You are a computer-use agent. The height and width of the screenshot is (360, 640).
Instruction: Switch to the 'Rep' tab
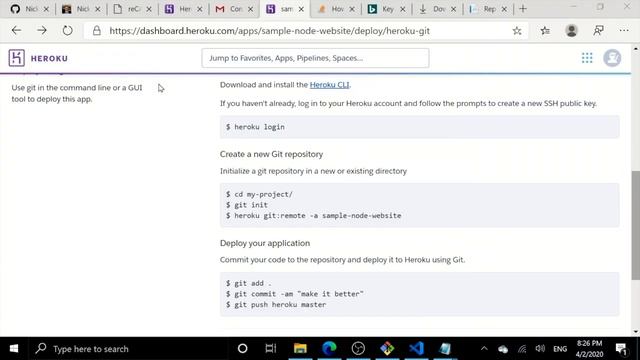pyautogui.click(x=488, y=9)
